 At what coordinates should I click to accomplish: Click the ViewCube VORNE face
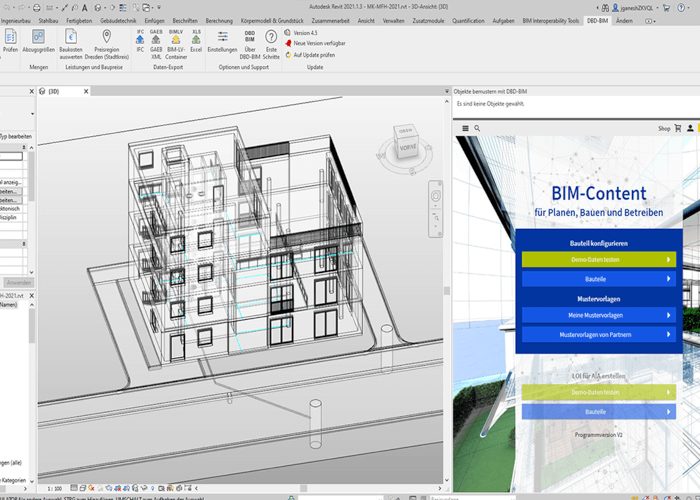coord(408,147)
